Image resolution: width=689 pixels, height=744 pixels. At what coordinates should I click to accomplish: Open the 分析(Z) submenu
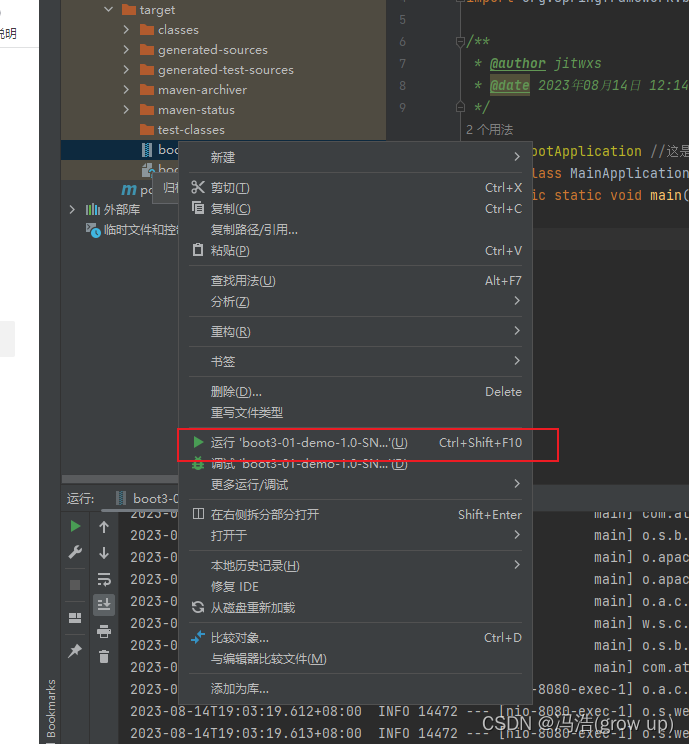pyautogui.click(x=355, y=301)
